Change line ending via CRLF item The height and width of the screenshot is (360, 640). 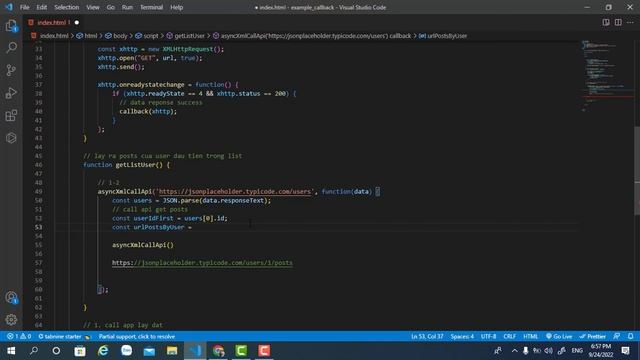[x=509, y=336]
